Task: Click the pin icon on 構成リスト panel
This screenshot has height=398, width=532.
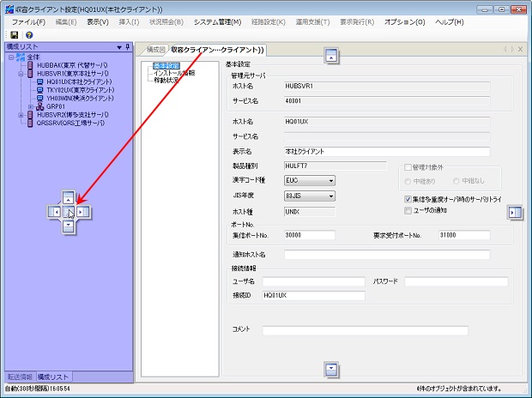Action: click(x=128, y=47)
